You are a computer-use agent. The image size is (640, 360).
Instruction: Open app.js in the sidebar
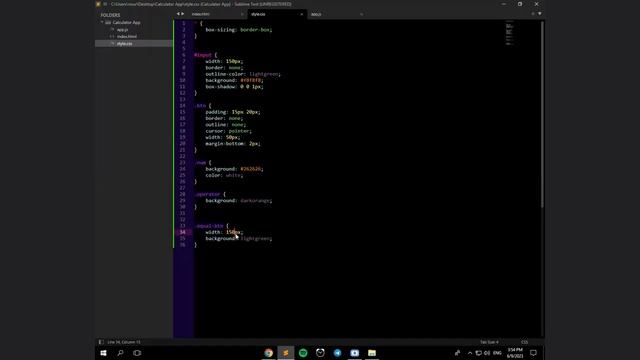pos(122,29)
